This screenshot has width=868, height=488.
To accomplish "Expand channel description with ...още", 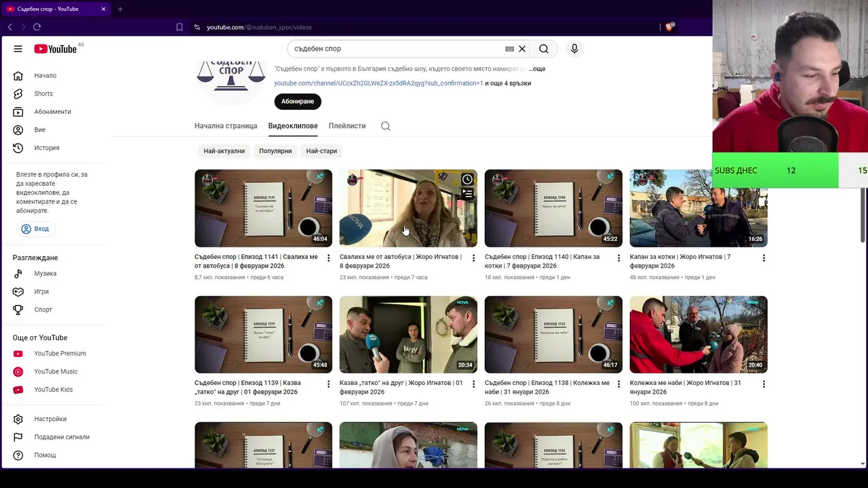I will click(536, 69).
